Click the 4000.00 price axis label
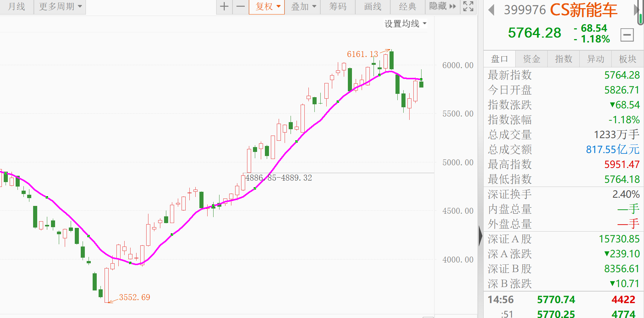This screenshot has width=644, height=318. [x=458, y=260]
